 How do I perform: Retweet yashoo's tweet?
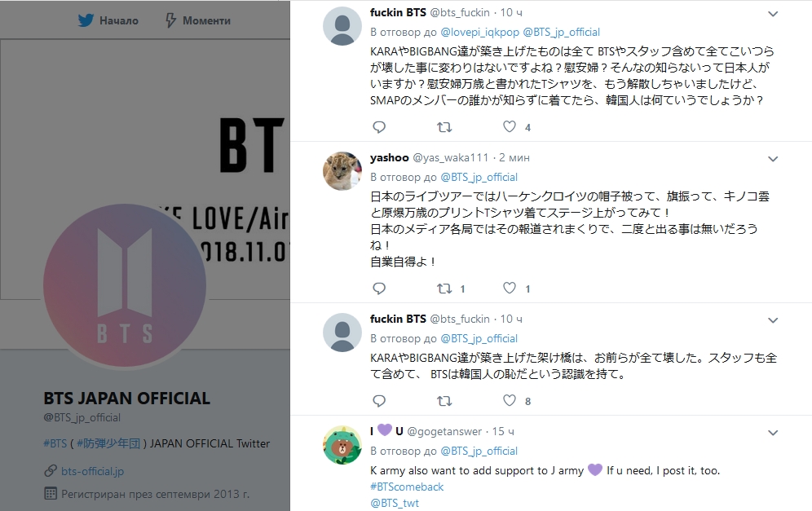[x=444, y=289]
